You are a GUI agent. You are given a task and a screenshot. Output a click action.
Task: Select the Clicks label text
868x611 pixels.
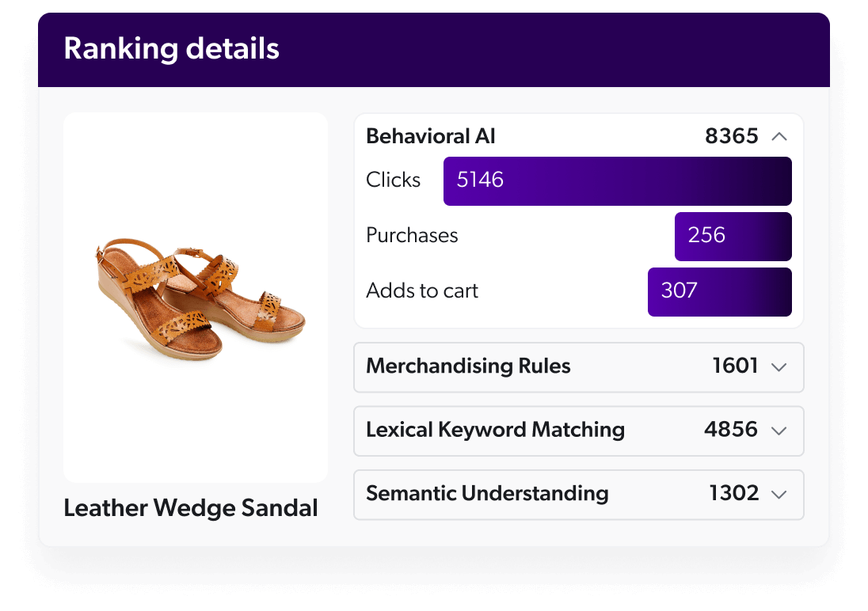tap(393, 180)
